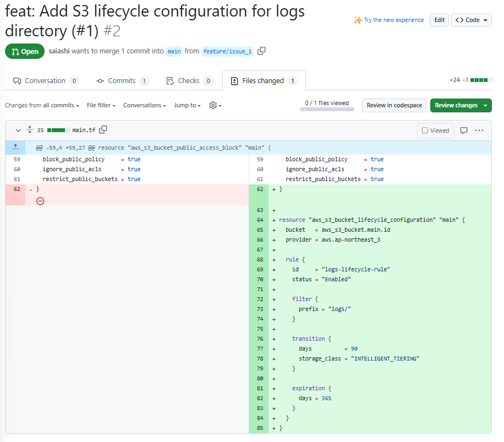Copy the feature/issue_1 branch name icon
The width and height of the screenshot is (504, 442).
point(261,51)
